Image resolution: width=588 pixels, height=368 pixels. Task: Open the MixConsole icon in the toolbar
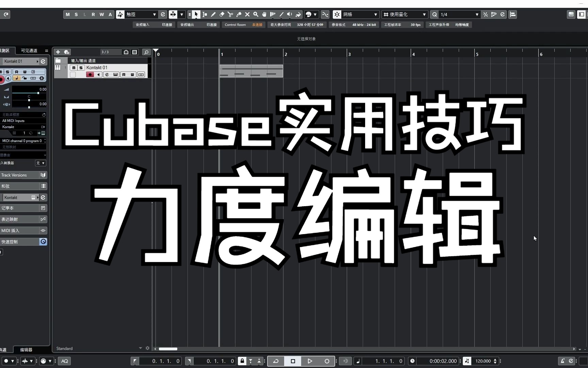click(571, 14)
